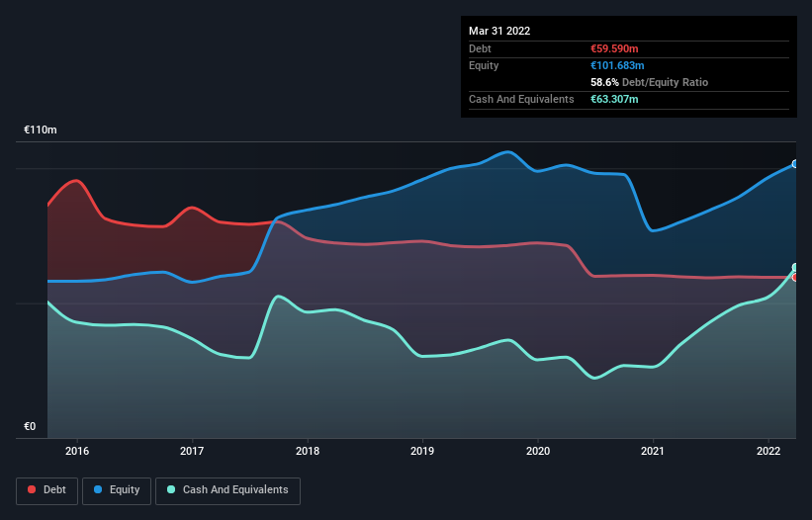Click the 2021 x-axis label
This screenshot has width=812, height=520.
point(653,451)
